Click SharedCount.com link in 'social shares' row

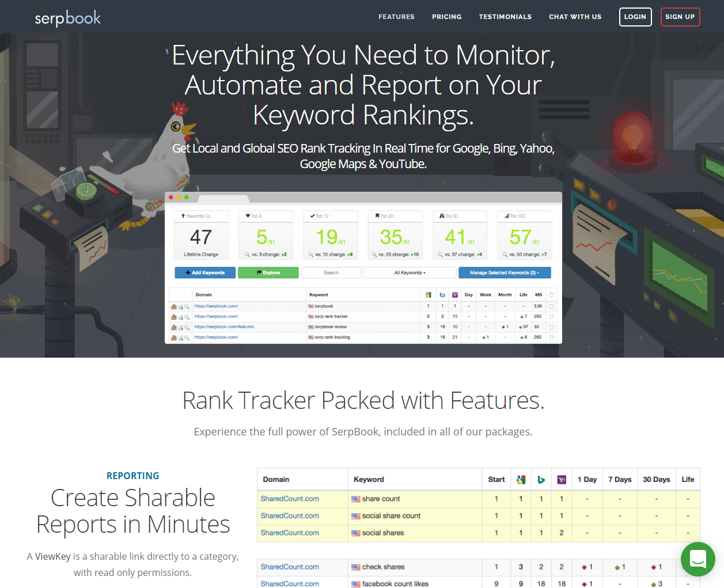click(290, 533)
